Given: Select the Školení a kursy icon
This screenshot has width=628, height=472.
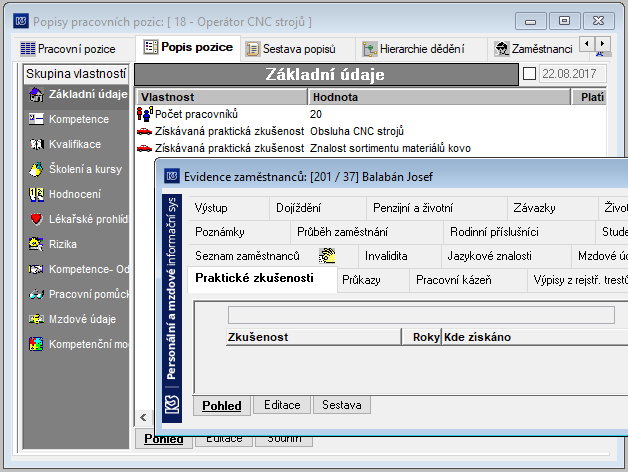Looking at the screenshot, I should 36,169.
